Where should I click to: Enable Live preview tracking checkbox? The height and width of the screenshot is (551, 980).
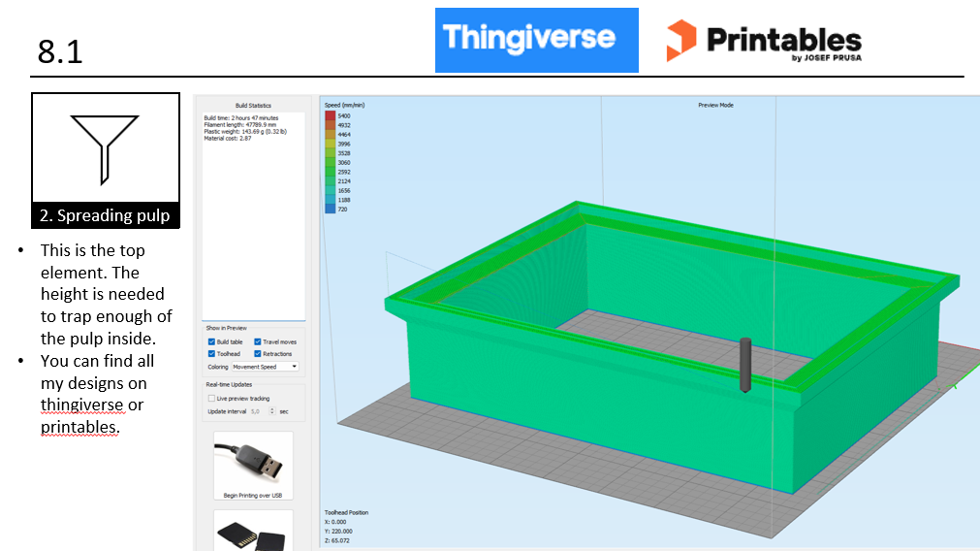[211, 399]
